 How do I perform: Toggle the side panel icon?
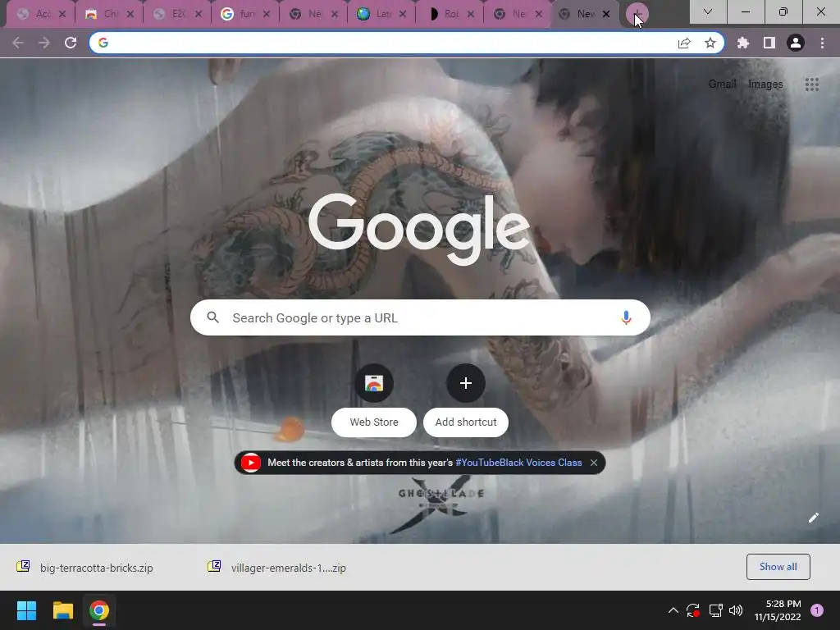point(769,43)
